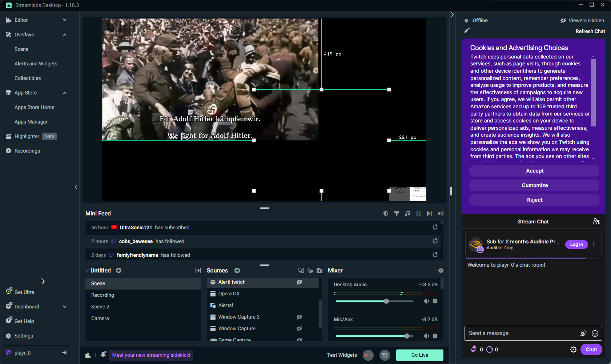The height and width of the screenshot is (364, 611).
Task: Click Refresh Chat
Action: [590, 31]
